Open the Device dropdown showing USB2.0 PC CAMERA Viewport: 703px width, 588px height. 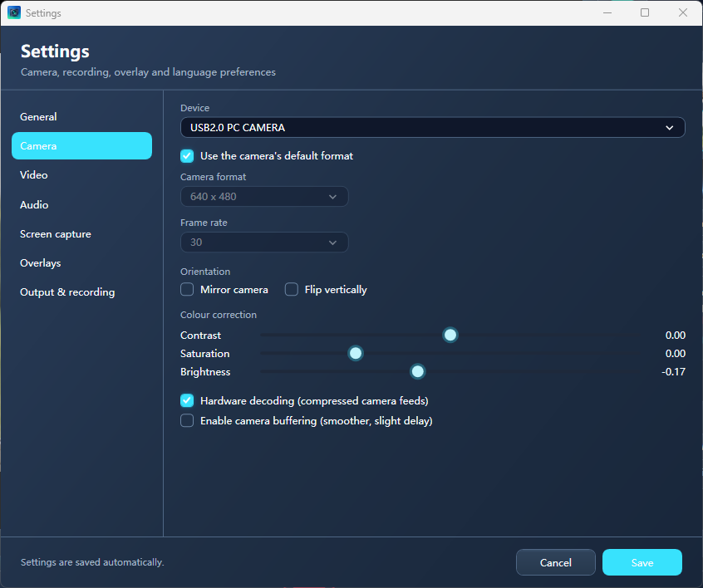[x=433, y=128]
